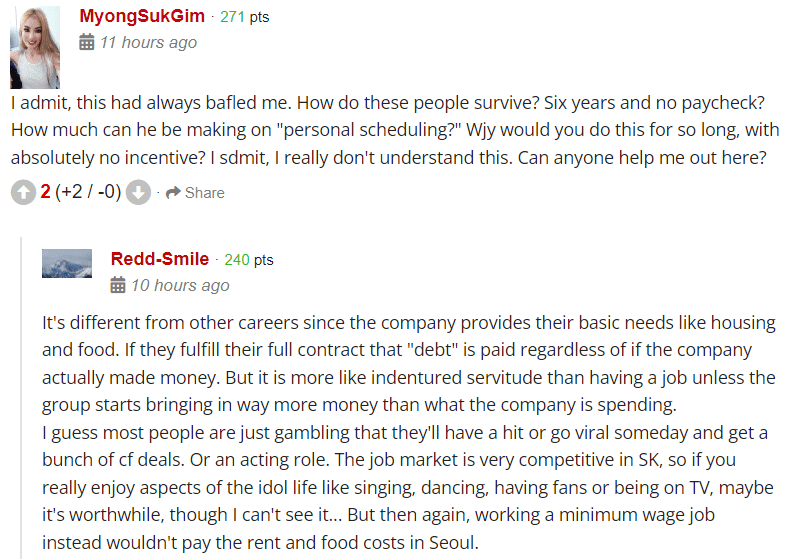The height and width of the screenshot is (559, 800).
Task: Click the Share arrow icon
Action: coord(172,193)
